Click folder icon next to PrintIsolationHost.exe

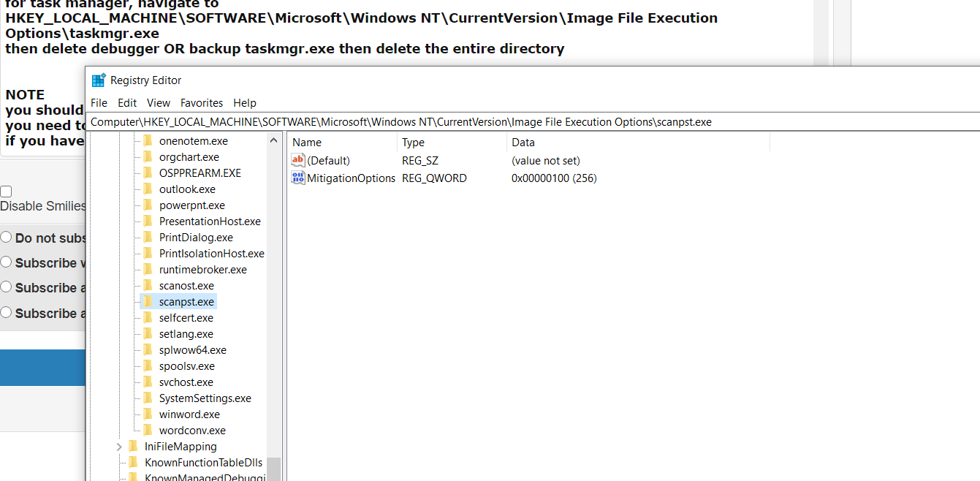pyautogui.click(x=148, y=254)
